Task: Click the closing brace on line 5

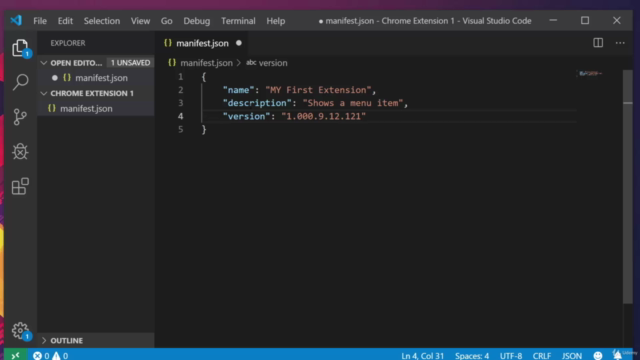Action: tap(204, 130)
